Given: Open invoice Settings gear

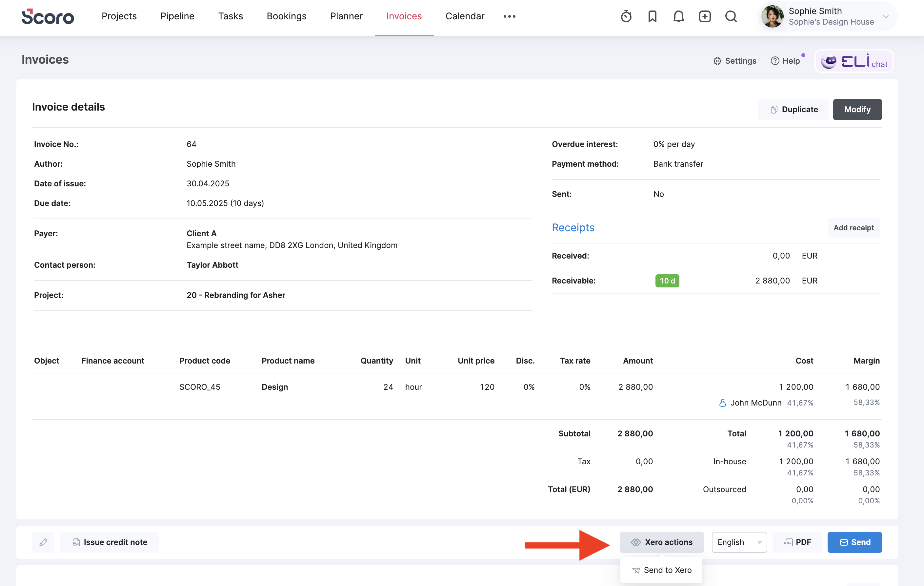Looking at the screenshot, I should click(x=734, y=61).
